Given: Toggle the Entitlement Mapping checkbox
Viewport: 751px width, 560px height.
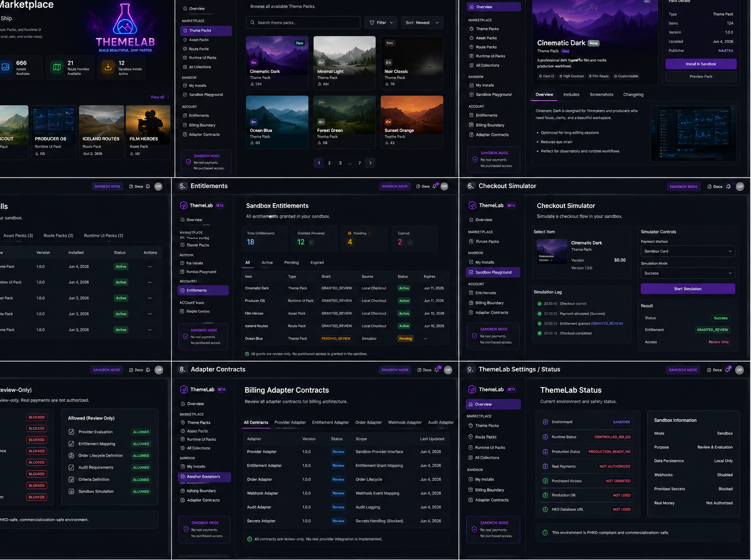Looking at the screenshot, I should [71, 444].
